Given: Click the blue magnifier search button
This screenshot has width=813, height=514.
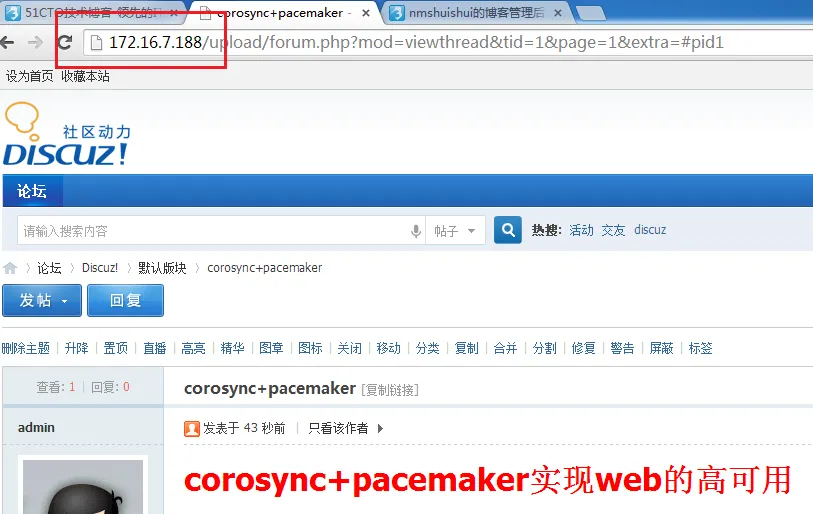Looking at the screenshot, I should pyautogui.click(x=508, y=230).
